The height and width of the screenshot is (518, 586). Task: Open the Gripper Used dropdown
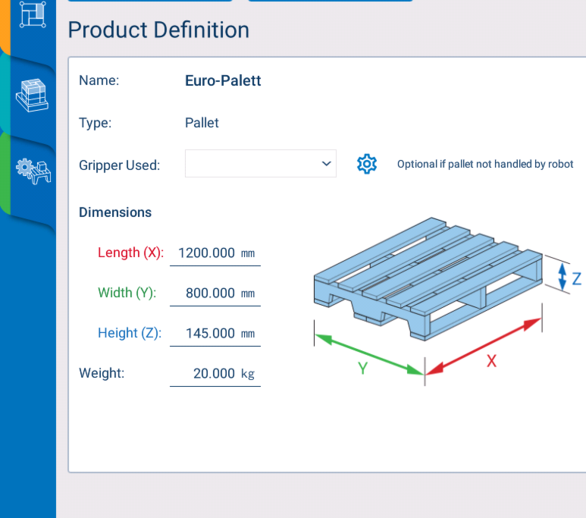coord(260,164)
